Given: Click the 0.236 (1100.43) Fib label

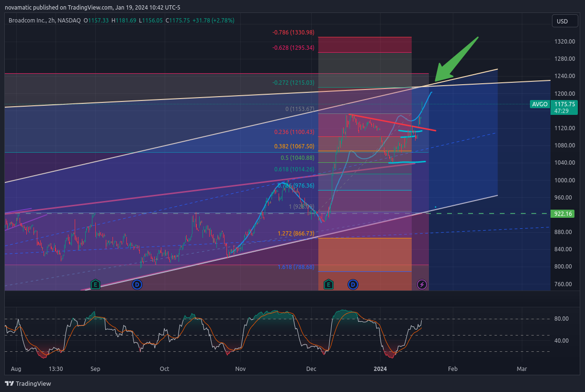Looking at the screenshot, I should (294, 132).
